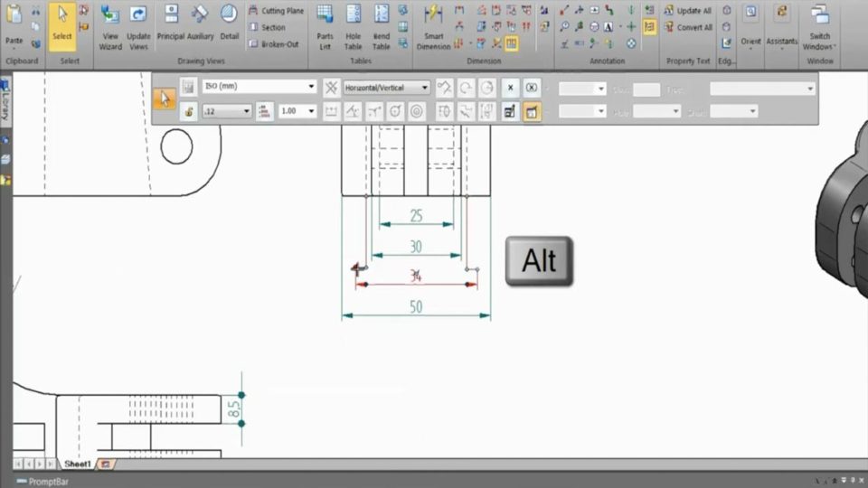Switch to the Sheet1 tab
Viewport: 868px width, 488px height.
click(x=77, y=464)
